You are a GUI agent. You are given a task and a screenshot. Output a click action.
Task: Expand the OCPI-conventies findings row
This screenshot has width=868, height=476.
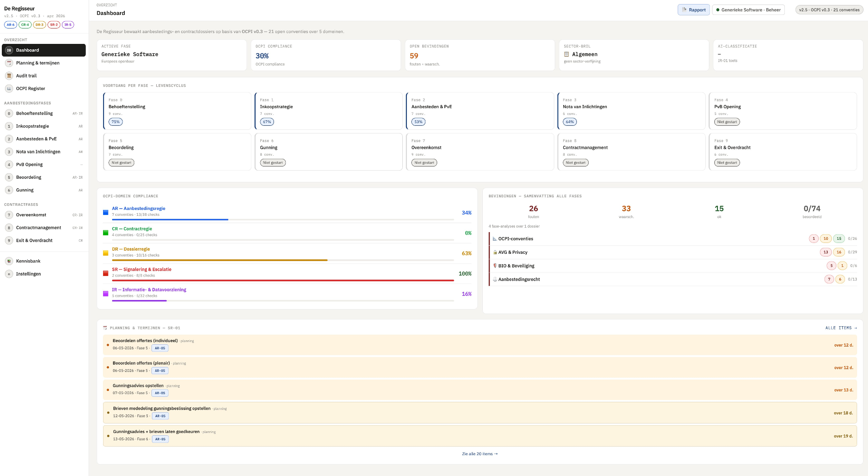(x=674, y=238)
